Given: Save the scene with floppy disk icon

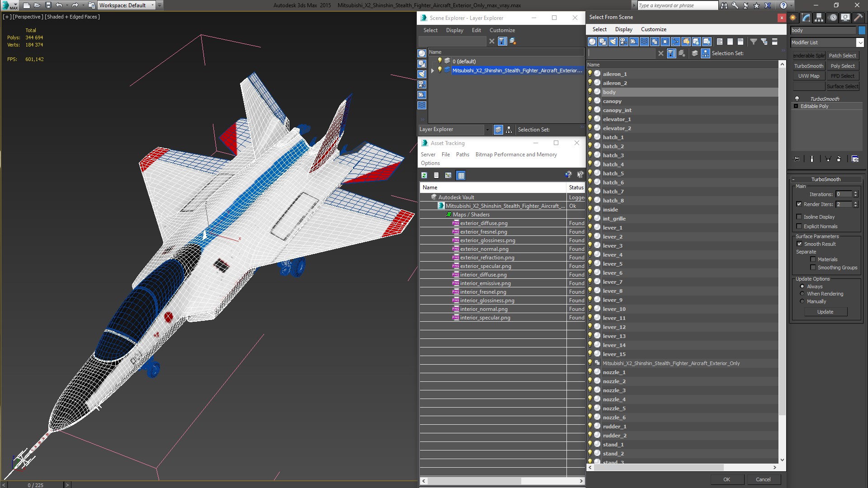Looking at the screenshot, I should 48,5.
